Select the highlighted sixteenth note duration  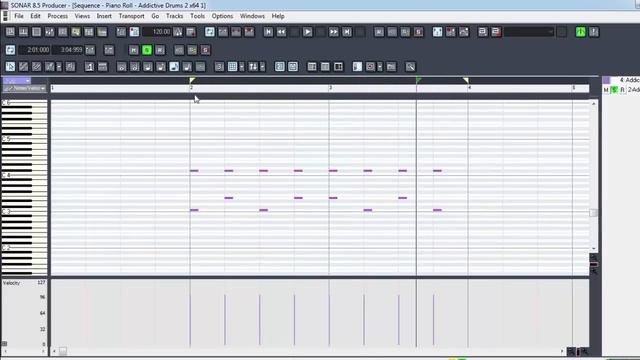pyautogui.click(x=174, y=67)
